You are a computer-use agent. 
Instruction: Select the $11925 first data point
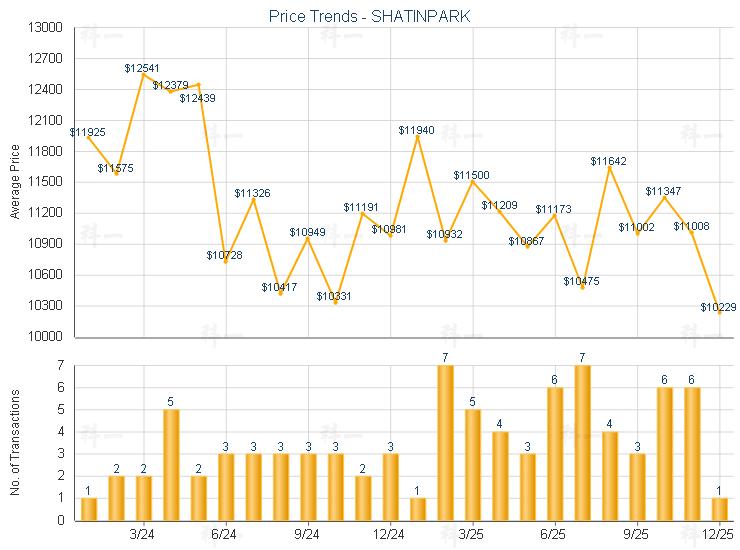click(x=89, y=137)
